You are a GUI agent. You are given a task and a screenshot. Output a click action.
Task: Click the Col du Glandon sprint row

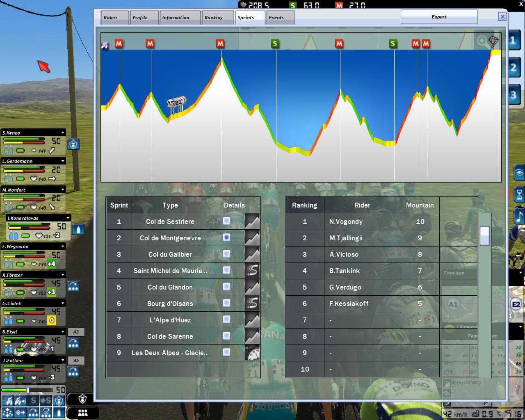pos(170,287)
